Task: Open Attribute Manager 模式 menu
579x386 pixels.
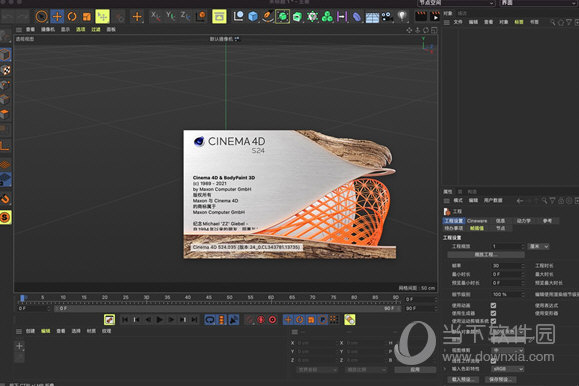Action: click(458, 201)
